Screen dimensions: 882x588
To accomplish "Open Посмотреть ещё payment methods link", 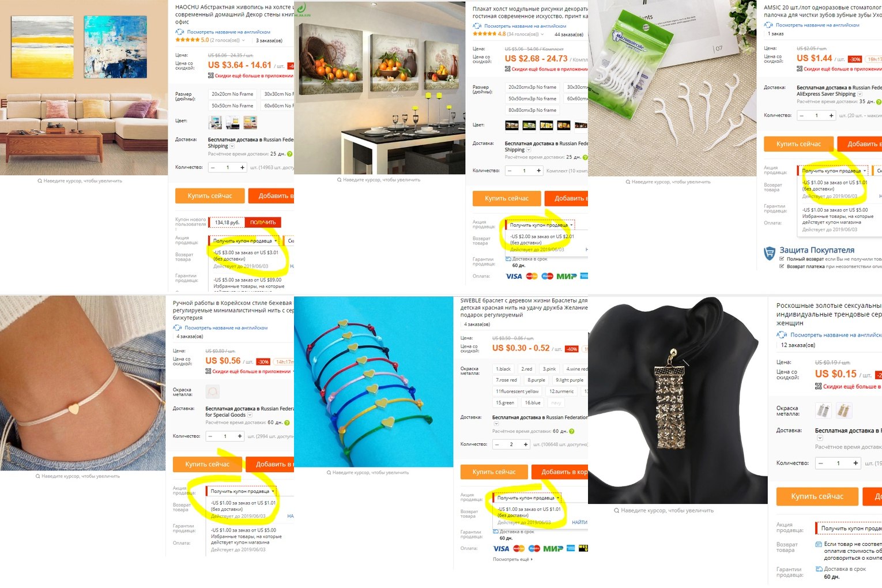I will [512, 560].
